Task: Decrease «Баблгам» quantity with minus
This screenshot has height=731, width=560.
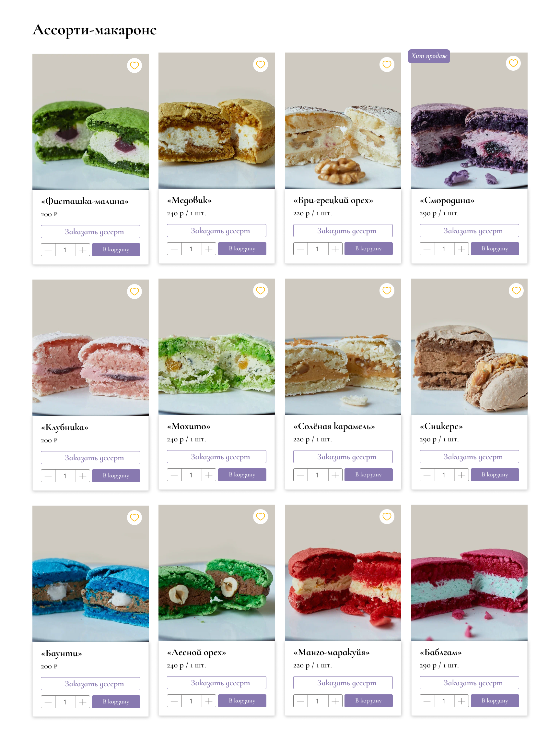Action: 427,701
